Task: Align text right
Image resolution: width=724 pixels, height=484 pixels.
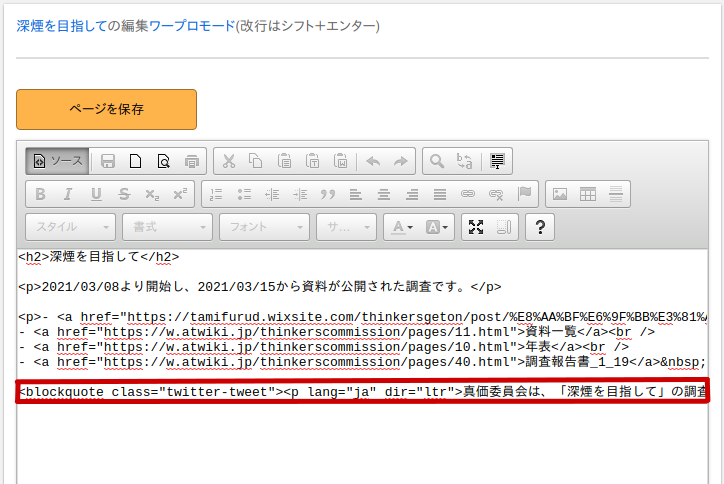Action: (412, 194)
